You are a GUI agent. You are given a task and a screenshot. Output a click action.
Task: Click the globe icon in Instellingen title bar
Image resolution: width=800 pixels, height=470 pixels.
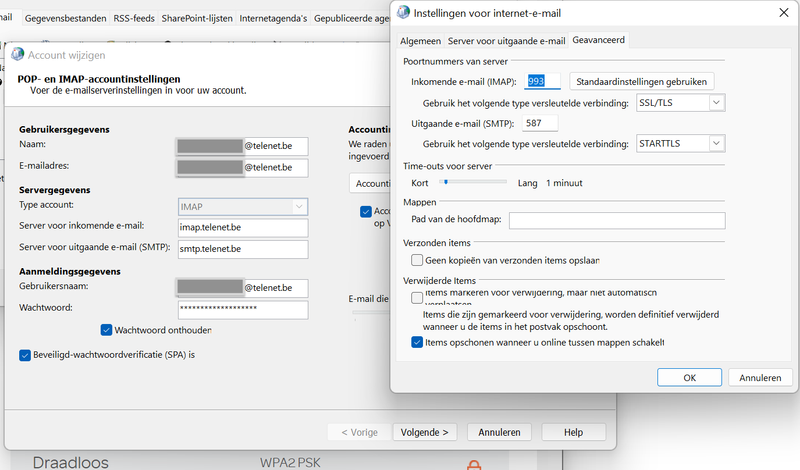(x=403, y=12)
